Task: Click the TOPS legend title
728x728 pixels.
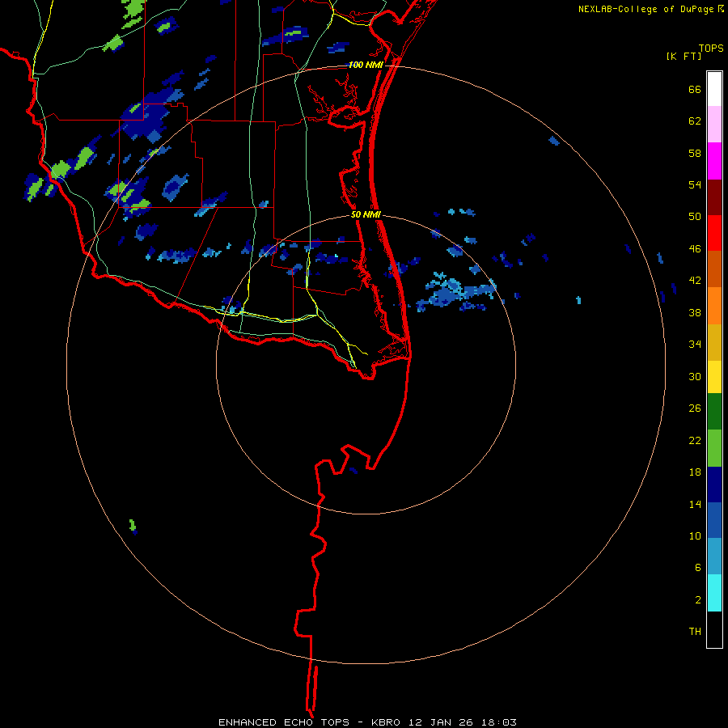Action: coord(711,48)
